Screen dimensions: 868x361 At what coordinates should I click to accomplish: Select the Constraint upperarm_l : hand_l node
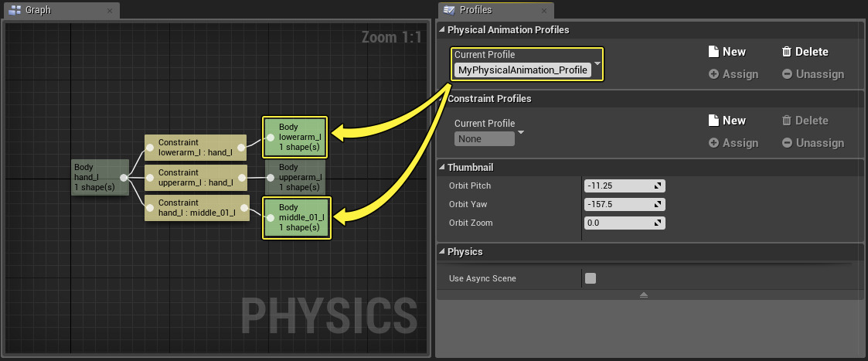pos(195,177)
